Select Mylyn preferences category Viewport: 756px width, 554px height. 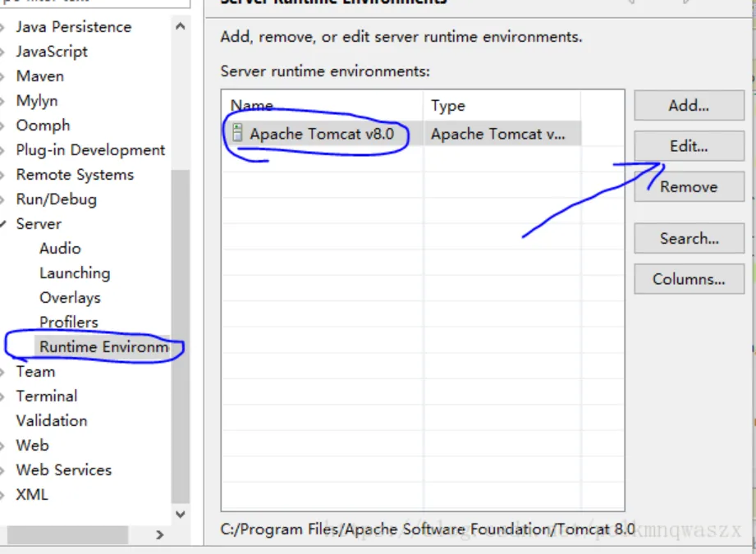(x=37, y=100)
